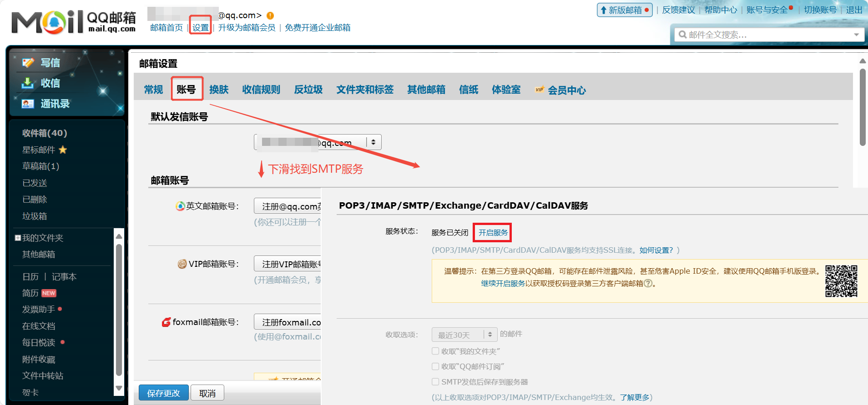The height and width of the screenshot is (405, 868).
Task: Open 发票助手 in the sidebar
Action: (x=39, y=310)
